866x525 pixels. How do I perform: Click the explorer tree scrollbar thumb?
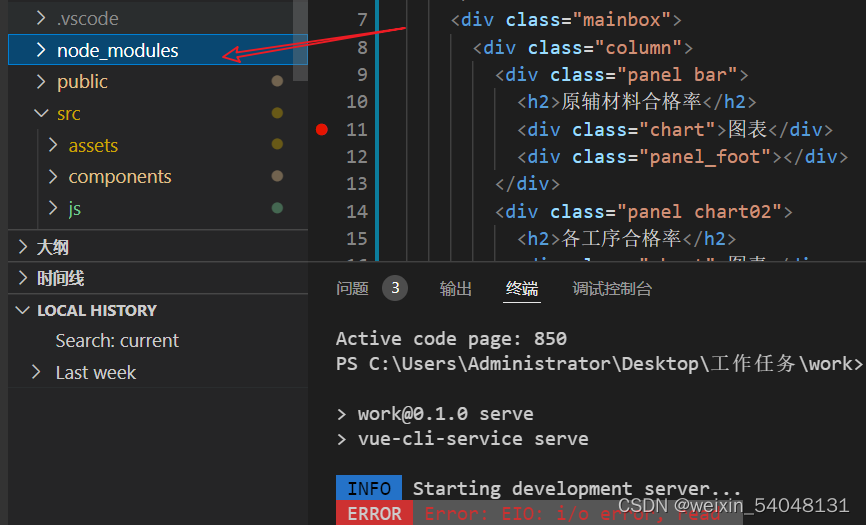tap(300, 40)
